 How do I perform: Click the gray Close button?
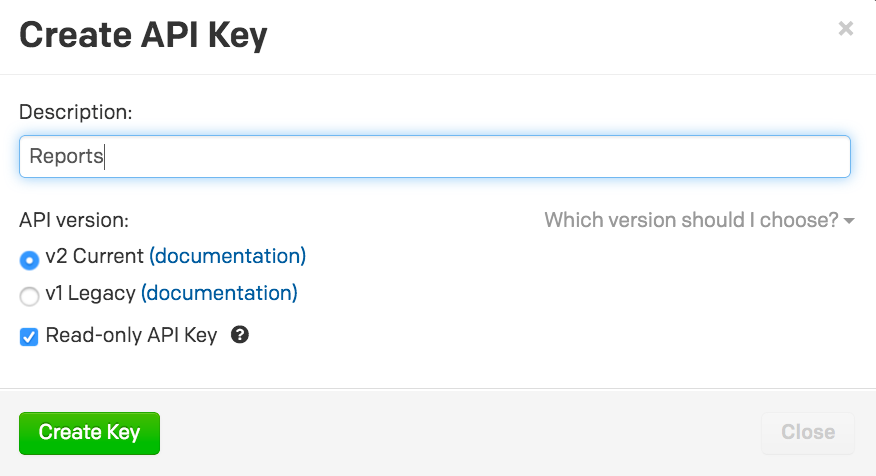coord(808,433)
